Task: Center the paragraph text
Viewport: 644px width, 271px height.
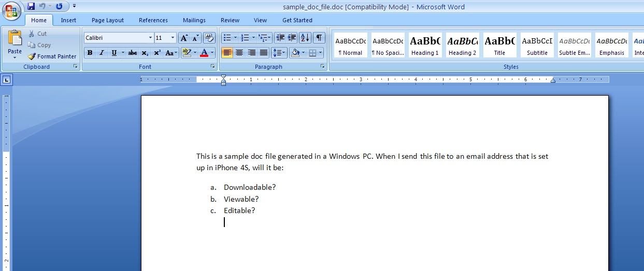Action: coord(239,53)
